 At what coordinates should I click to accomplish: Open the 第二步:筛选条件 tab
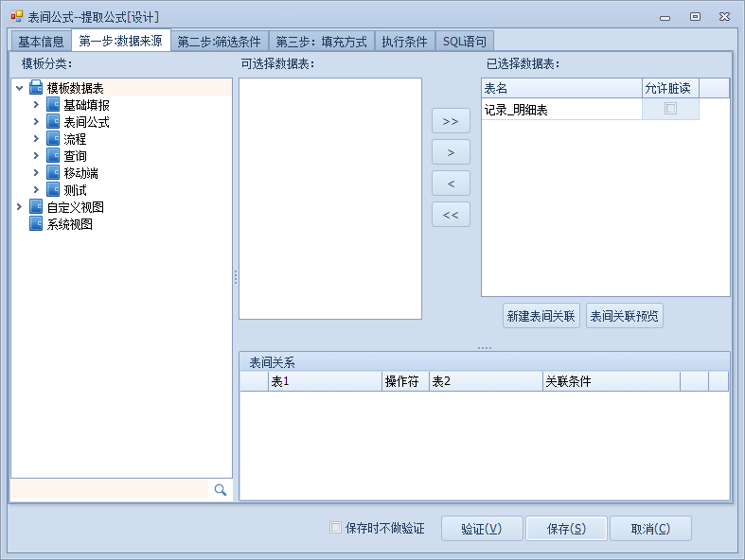point(219,42)
